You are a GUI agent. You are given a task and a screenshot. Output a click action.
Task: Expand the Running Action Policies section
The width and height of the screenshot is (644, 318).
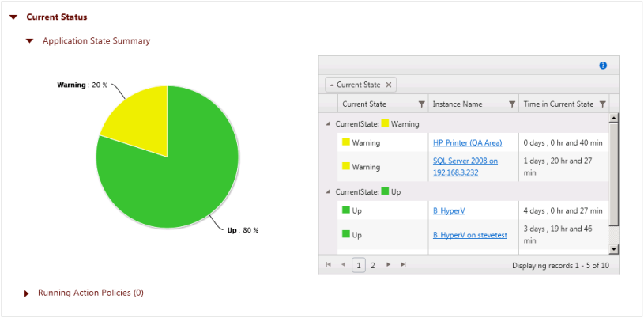pos(27,293)
